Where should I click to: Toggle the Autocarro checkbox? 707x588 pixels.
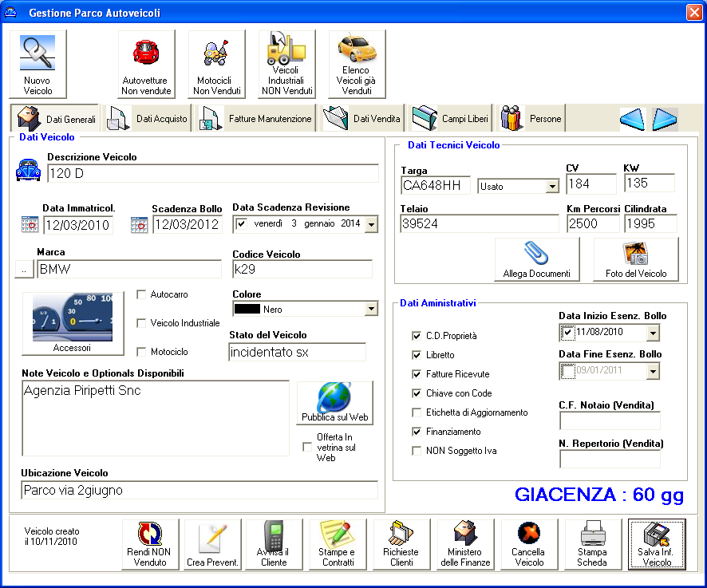click(x=141, y=294)
